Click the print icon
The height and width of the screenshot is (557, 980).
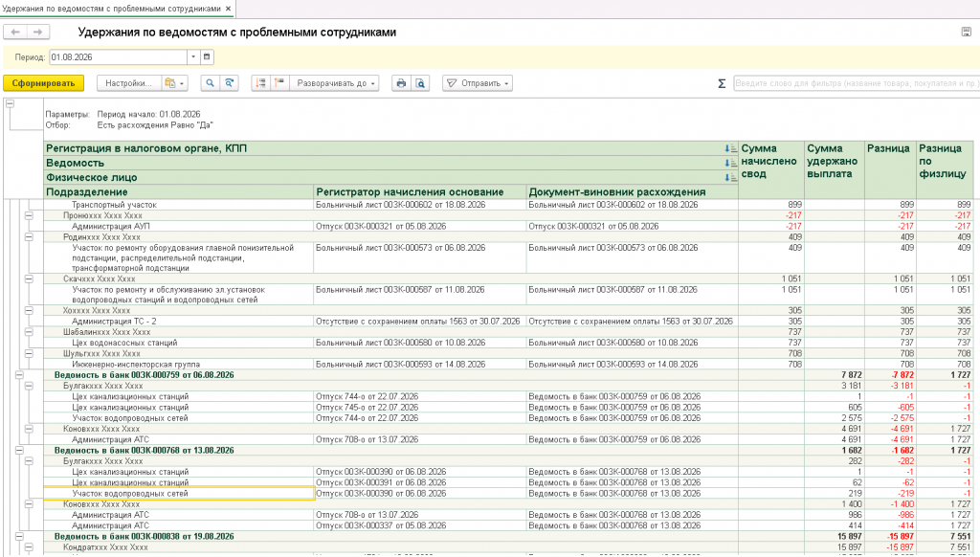pos(401,83)
